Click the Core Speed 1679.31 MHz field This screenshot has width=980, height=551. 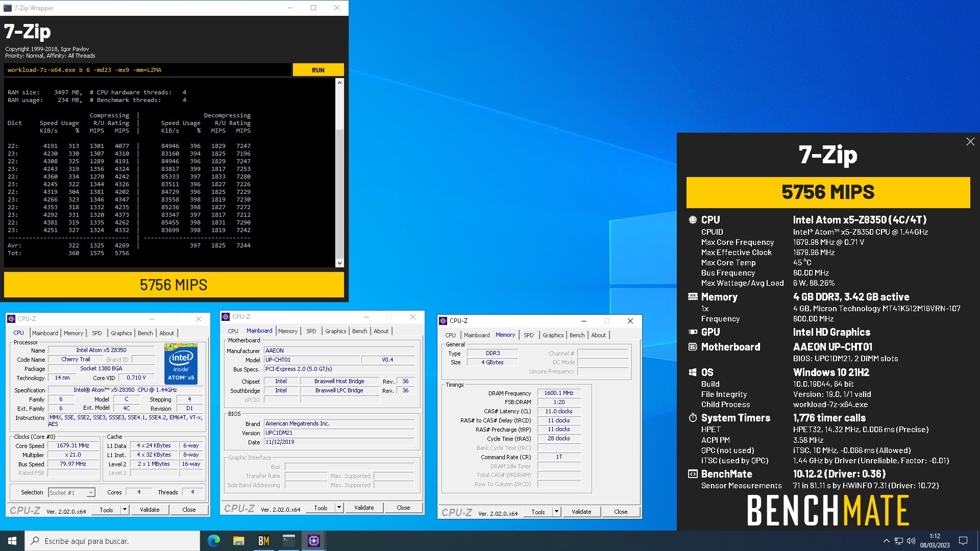73,445
